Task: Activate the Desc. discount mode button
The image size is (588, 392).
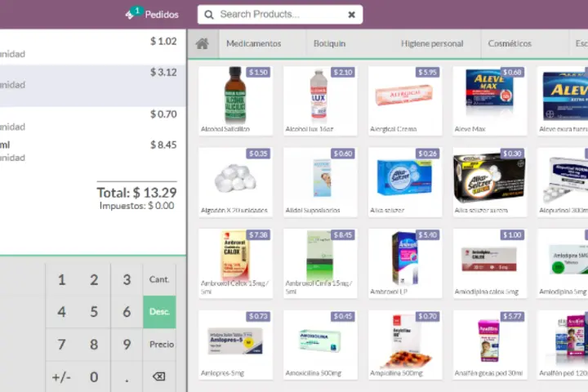Action: (159, 312)
